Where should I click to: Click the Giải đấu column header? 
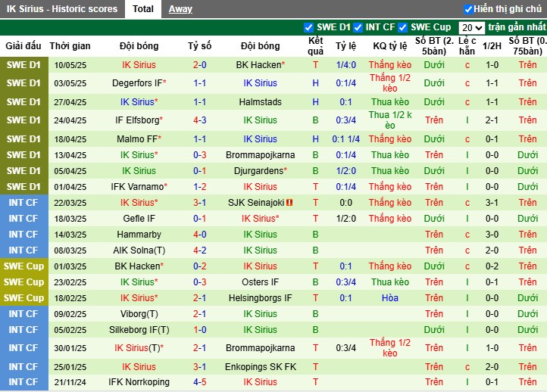pos(23,45)
